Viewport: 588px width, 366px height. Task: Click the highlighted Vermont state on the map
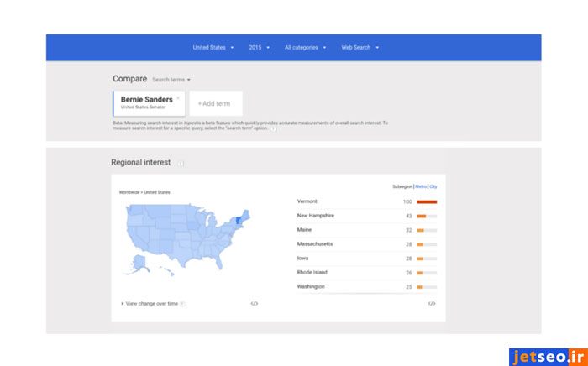tap(237, 220)
